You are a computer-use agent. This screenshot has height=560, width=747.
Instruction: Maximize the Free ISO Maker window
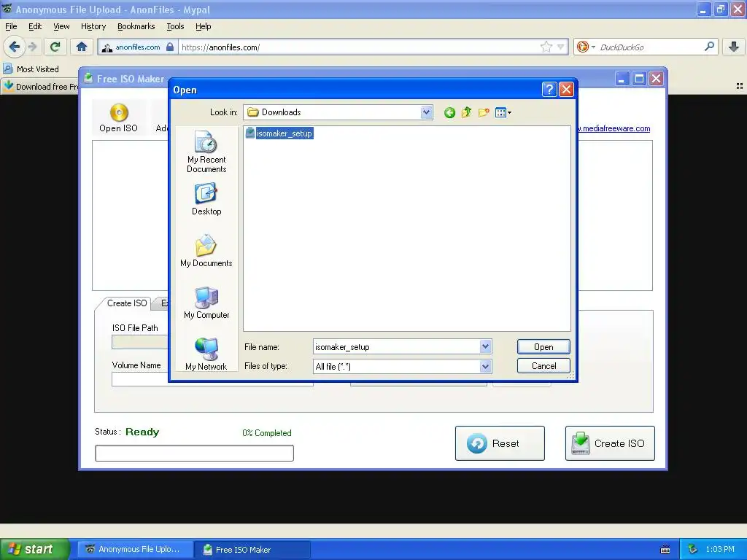tap(639, 79)
